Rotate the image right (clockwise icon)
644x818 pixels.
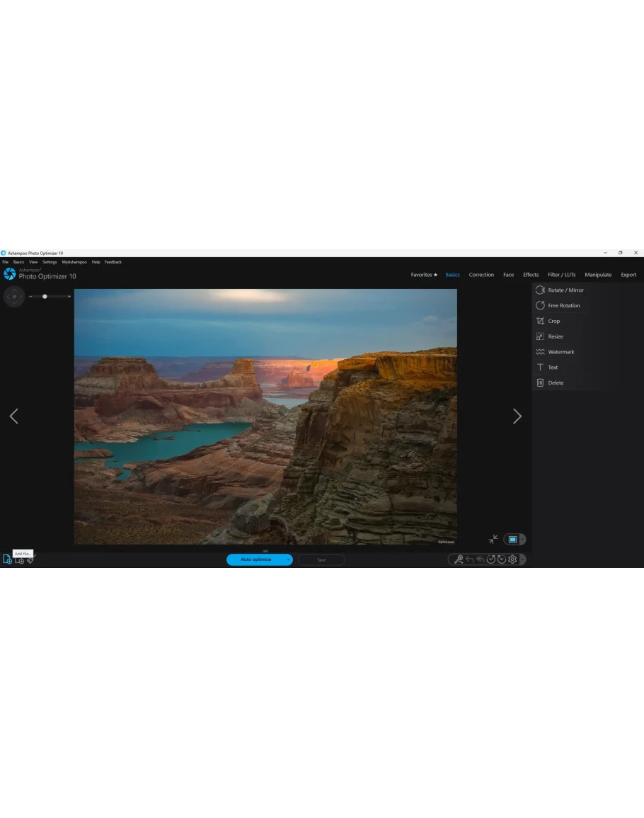click(x=501, y=559)
